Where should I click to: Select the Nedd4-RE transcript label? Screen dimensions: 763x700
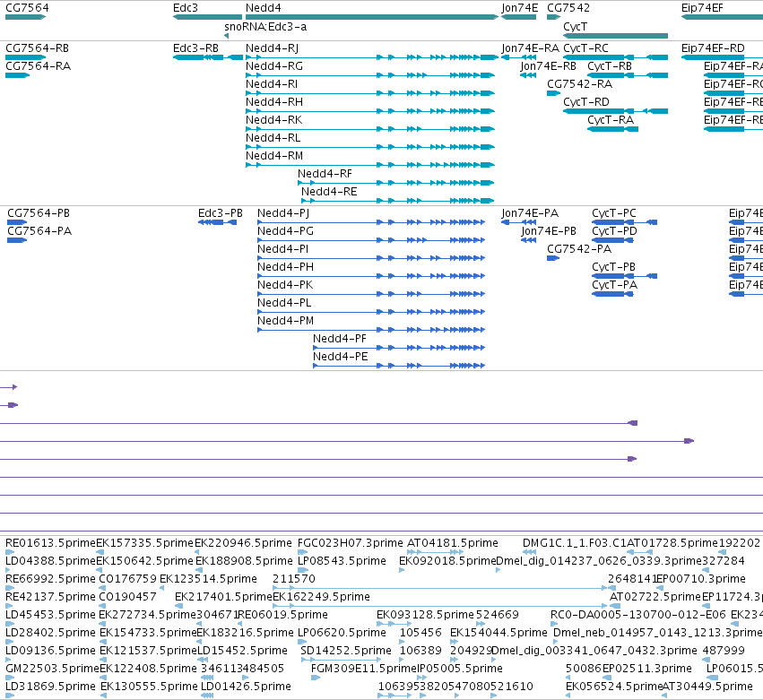click(329, 192)
